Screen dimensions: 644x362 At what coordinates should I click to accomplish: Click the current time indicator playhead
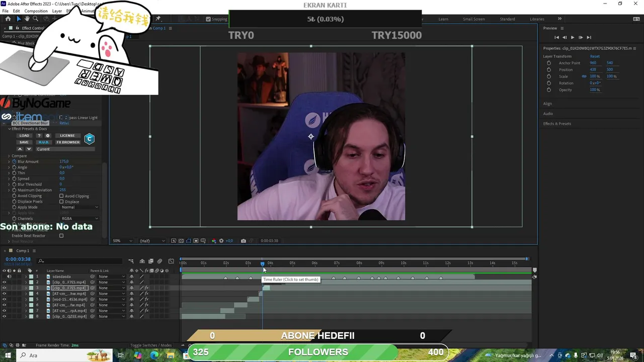tap(262, 263)
